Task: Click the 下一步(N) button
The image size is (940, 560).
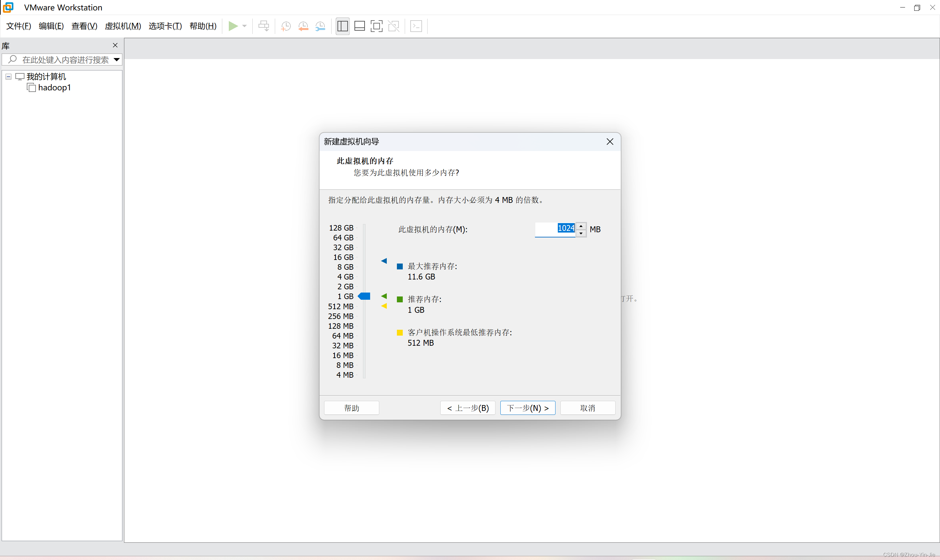Action: (x=527, y=408)
